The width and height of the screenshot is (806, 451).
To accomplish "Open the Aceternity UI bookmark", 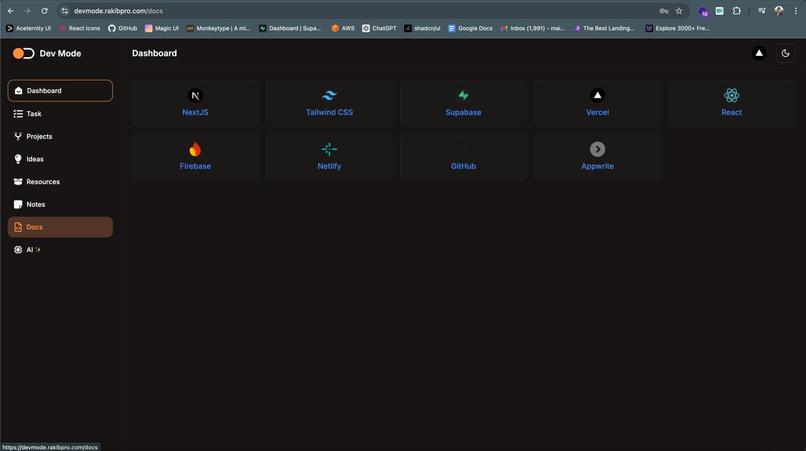I will coord(28,28).
